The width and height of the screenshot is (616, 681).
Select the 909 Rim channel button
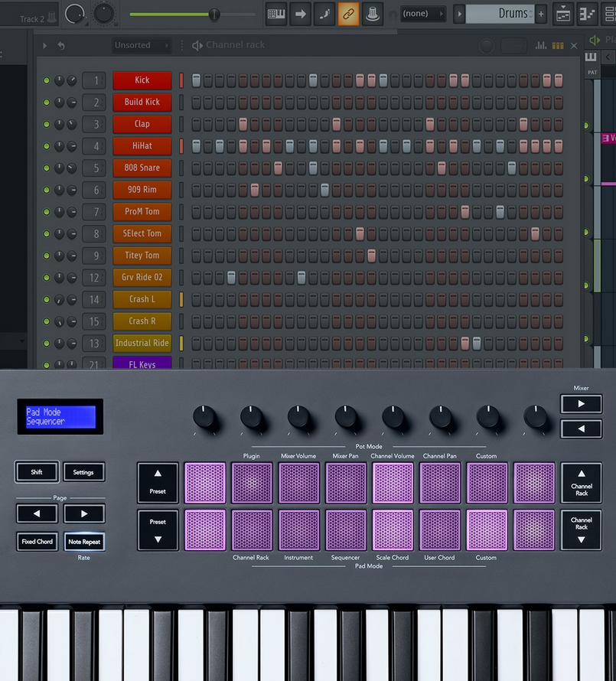point(142,190)
